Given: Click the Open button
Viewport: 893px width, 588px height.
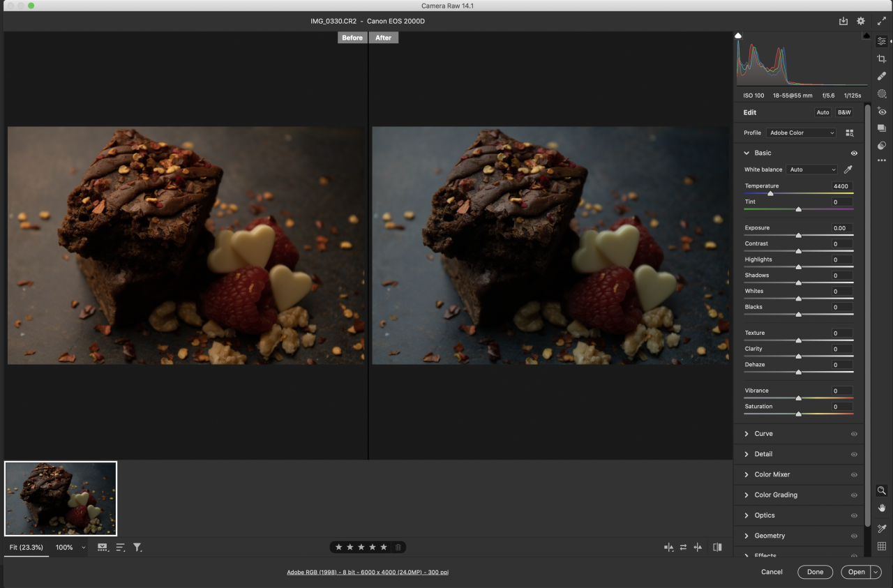Looking at the screenshot, I should (x=856, y=572).
